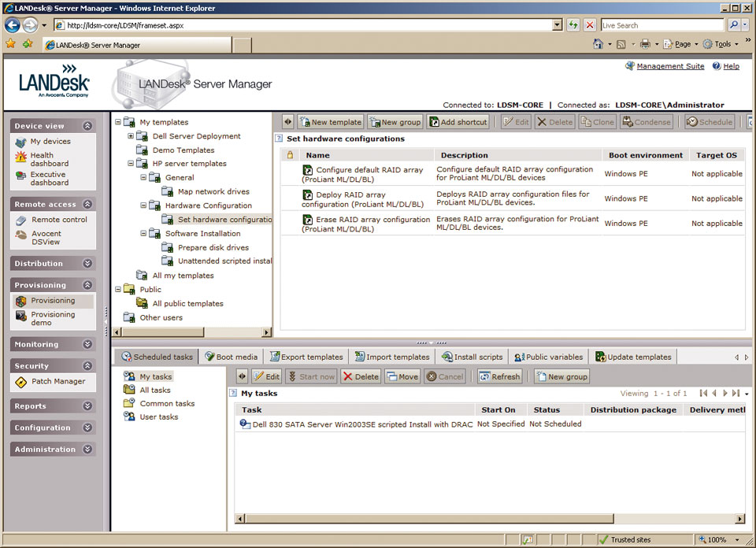Click the Delete icon in tasks toolbar
This screenshot has height=548, width=756.
click(348, 376)
